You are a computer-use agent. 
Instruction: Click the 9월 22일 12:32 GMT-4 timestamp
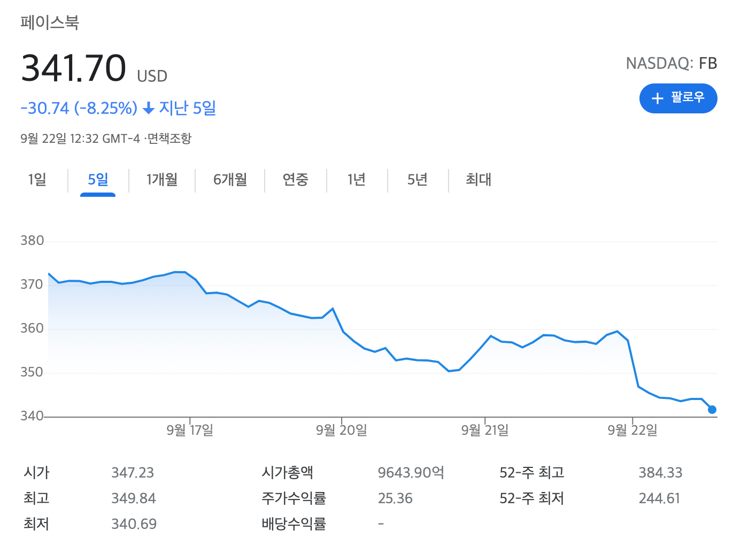[80, 139]
